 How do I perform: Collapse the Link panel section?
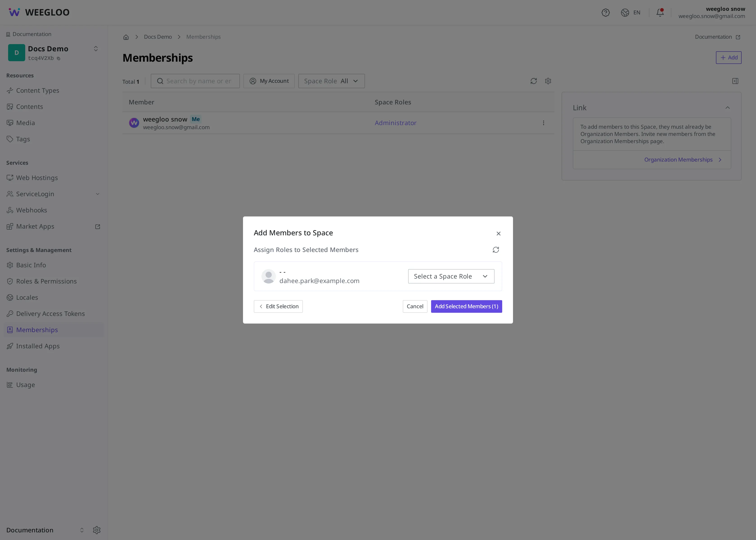pyautogui.click(x=727, y=108)
